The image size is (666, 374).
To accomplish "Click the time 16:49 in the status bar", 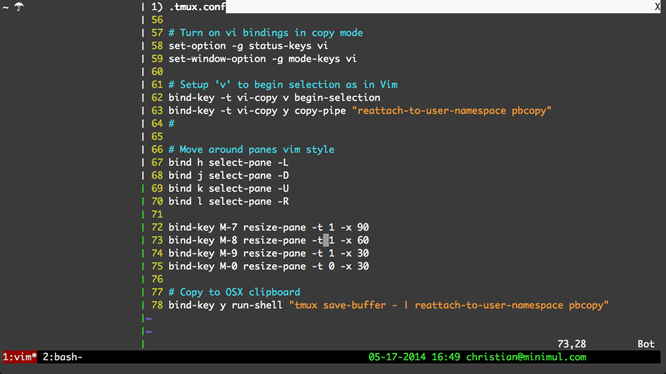I will point(446,357).
